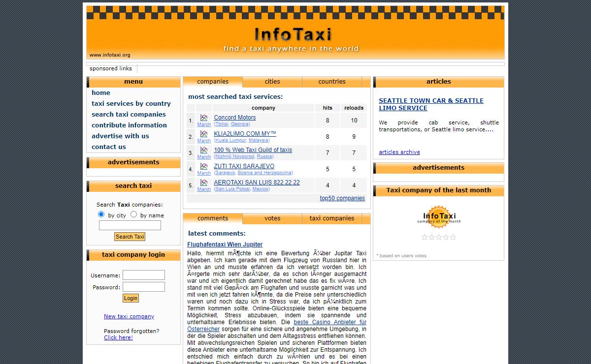Focus the Username field
The height and width of the screenshot is (364, 591).
click(144, 275)
